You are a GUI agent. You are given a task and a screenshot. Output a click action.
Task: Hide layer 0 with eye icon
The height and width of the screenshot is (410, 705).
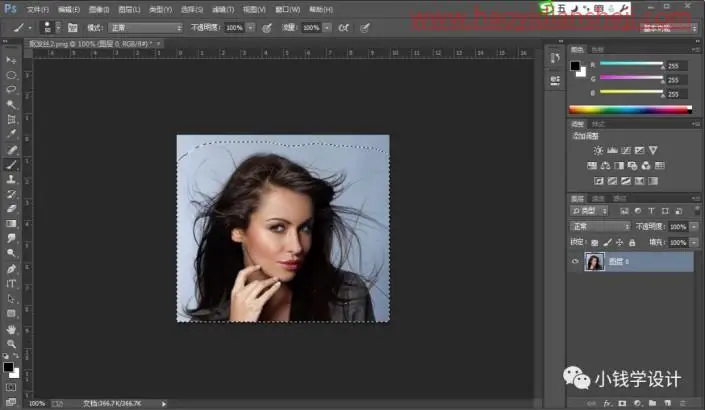click(575, 262)
